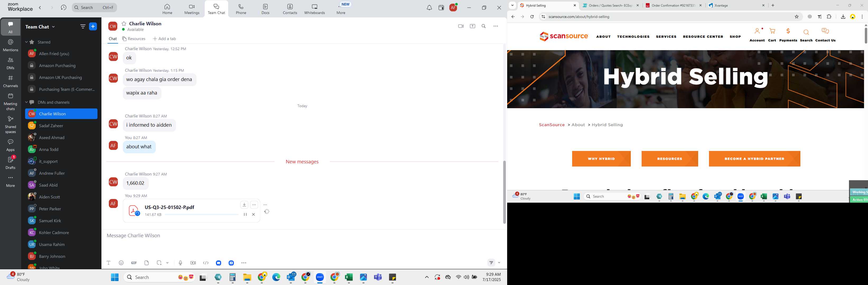Image resolution: width=868 pixels, height=285 pixels.
Task: Switch to the Meetings tab
Action: click(x=192, y=9)
